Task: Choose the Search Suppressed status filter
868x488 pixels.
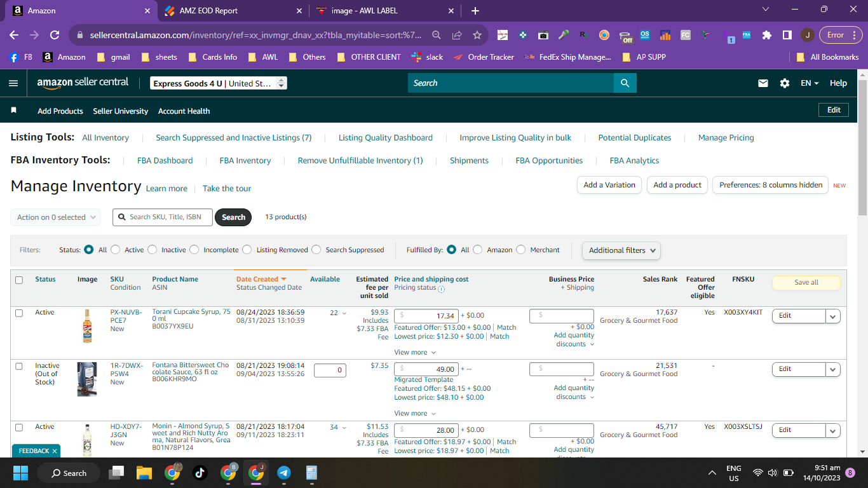Action: [x=316, y=250]
